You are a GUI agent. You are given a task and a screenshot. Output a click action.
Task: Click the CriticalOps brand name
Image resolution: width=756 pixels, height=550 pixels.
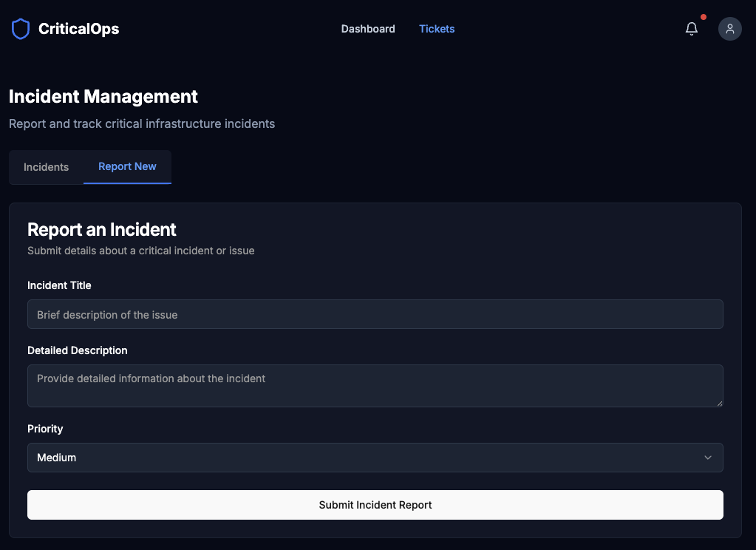78,29
